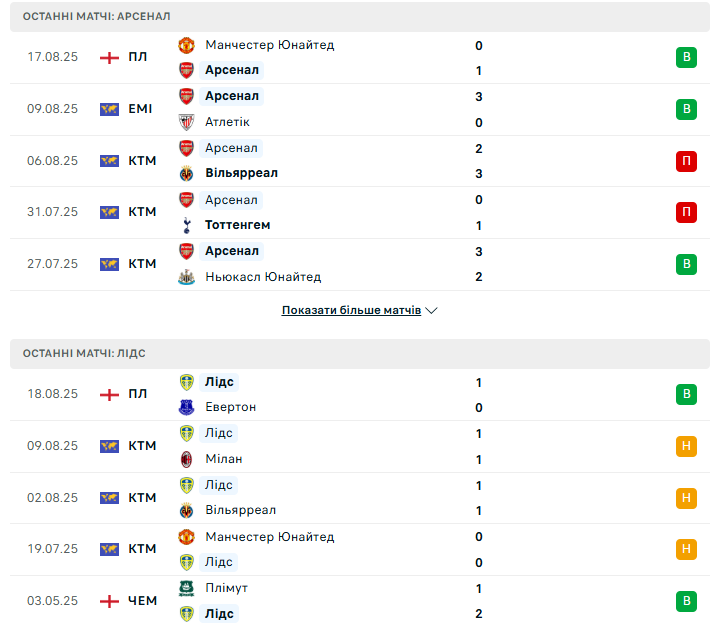
Task: Open Лідс vs Евертон match row
Action: (x=360, y=394)
